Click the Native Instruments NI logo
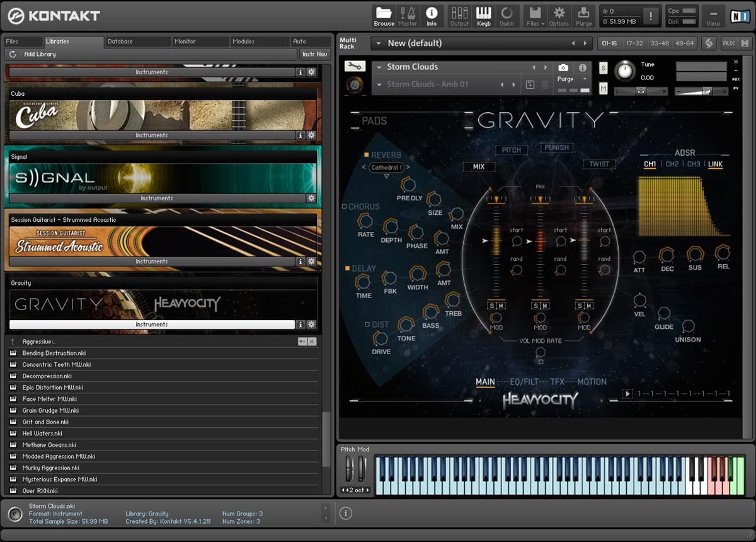Viewport: 756px width, 542px height. (x=740, y=16)
